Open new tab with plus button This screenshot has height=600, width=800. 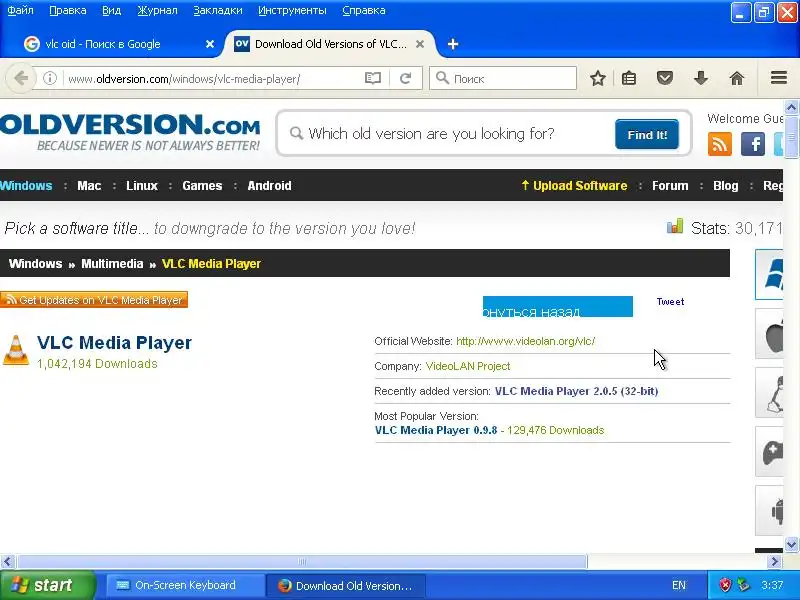click(453, 44)
